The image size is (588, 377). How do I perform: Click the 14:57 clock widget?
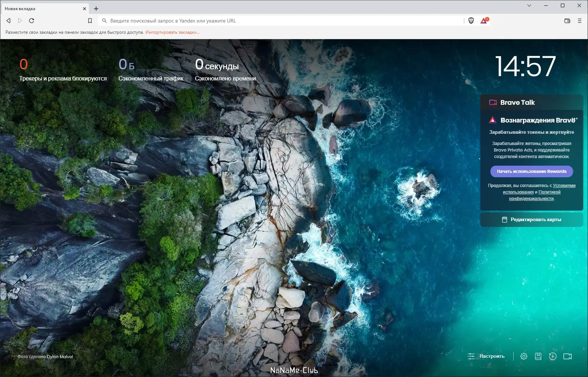tap(525, 66)
